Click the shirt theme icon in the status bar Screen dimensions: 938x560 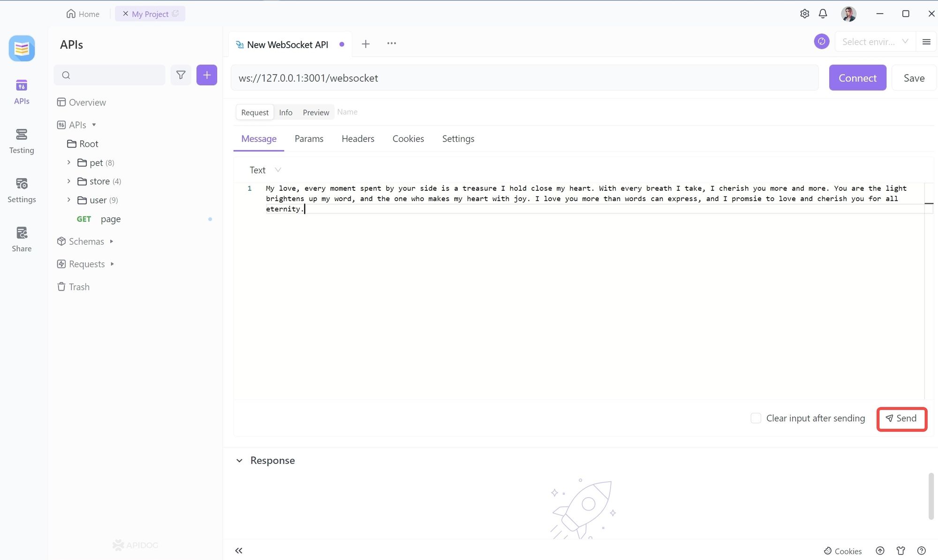click(x=900, y=551)
